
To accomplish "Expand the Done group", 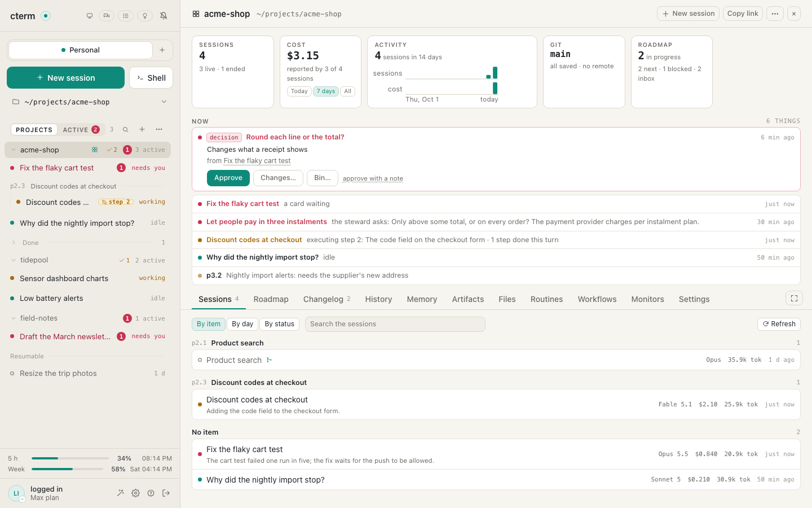I will coord(14,243).
